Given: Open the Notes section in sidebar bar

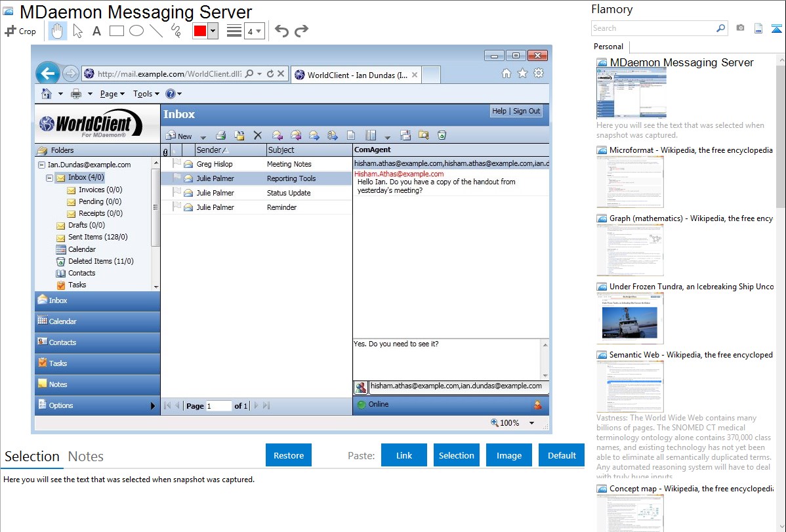Looking at the screenshot, I should [x=98, y=384].
